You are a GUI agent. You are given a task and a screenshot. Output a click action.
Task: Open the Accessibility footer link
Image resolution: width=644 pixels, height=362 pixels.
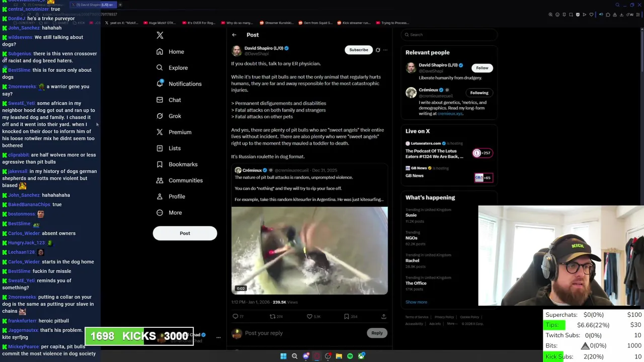(414, 324)
